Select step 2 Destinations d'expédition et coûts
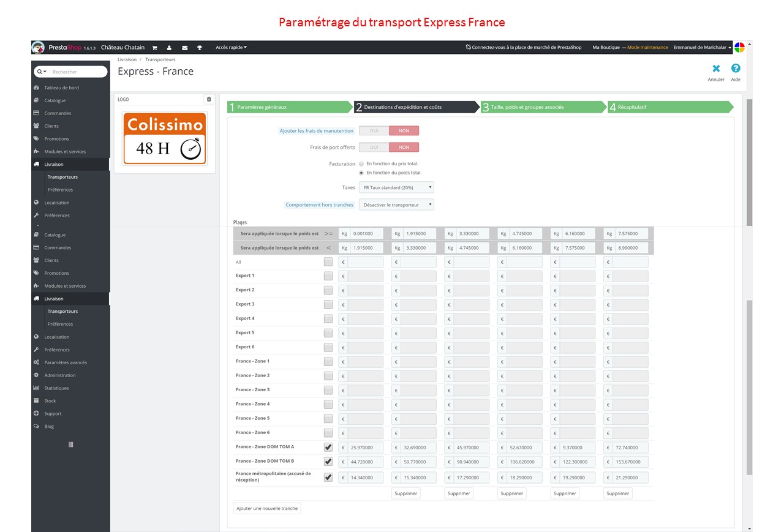 coord(417,107)
